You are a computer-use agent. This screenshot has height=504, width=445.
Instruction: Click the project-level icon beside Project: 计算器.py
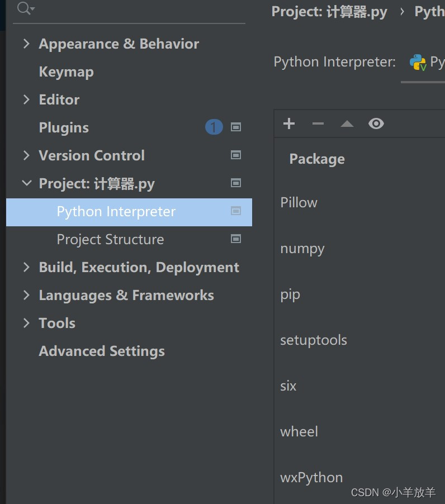coord(236,183)
